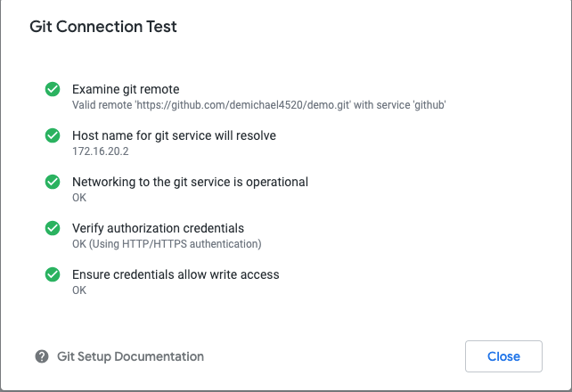Open Git Setup Documentation link

[x=130, y=356]
